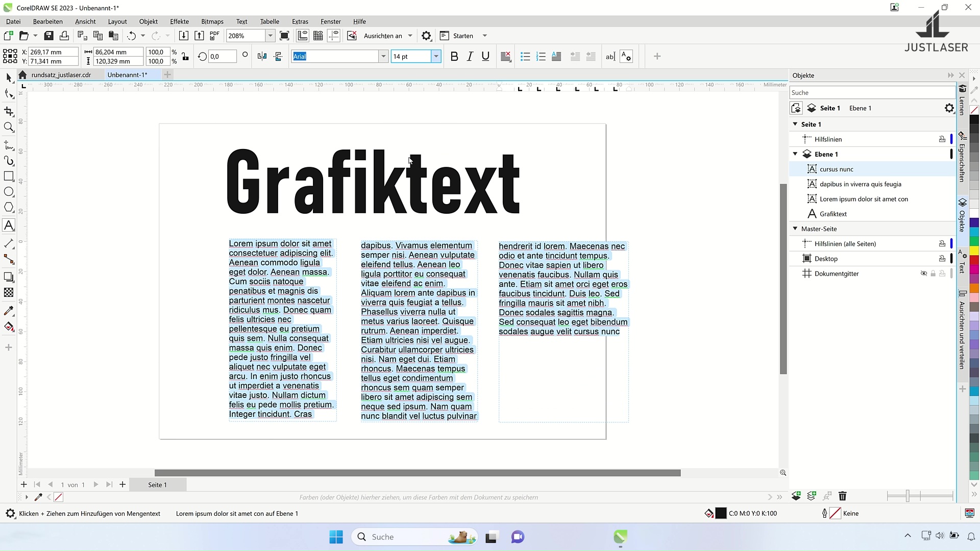The height and width of the screenshot is (551, 980).
Task: Delete selected object with trash icon
Action: pos(843,496)
